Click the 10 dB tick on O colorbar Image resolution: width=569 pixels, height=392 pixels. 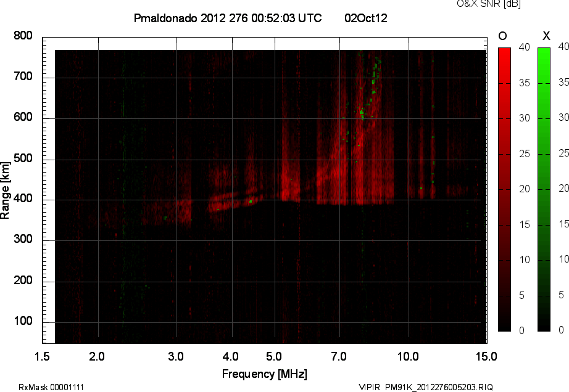[x=525, y=259]
